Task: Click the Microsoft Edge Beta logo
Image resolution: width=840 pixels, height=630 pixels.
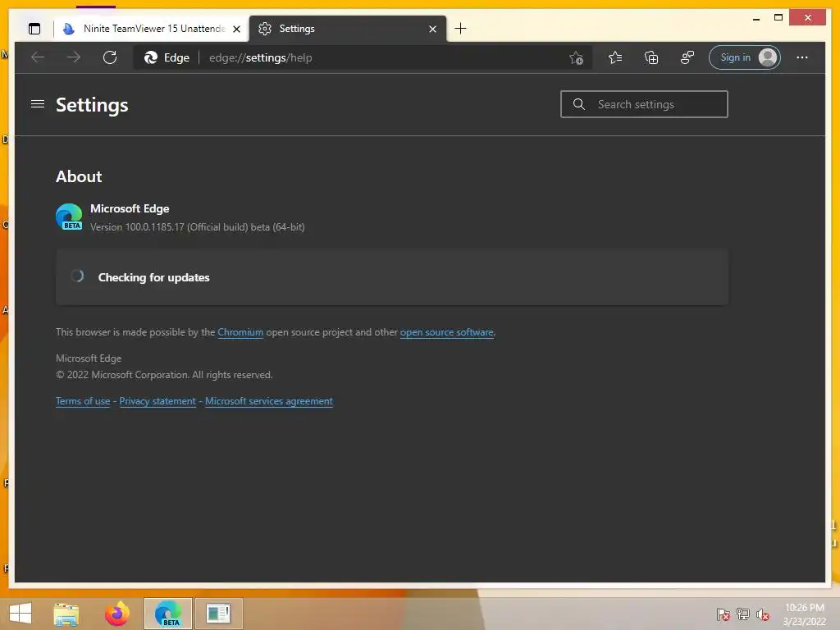Action: pyautogui.click(x=69, y=217)
